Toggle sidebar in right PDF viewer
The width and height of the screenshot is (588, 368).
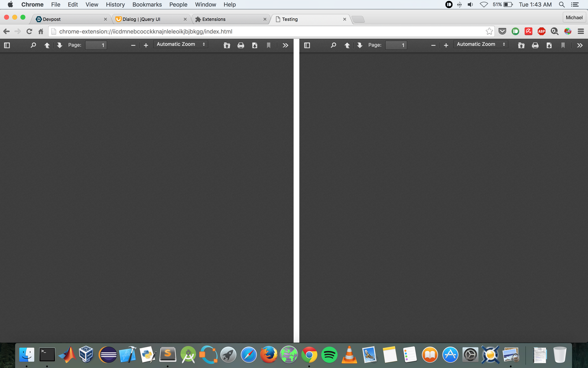coord(307,45)
